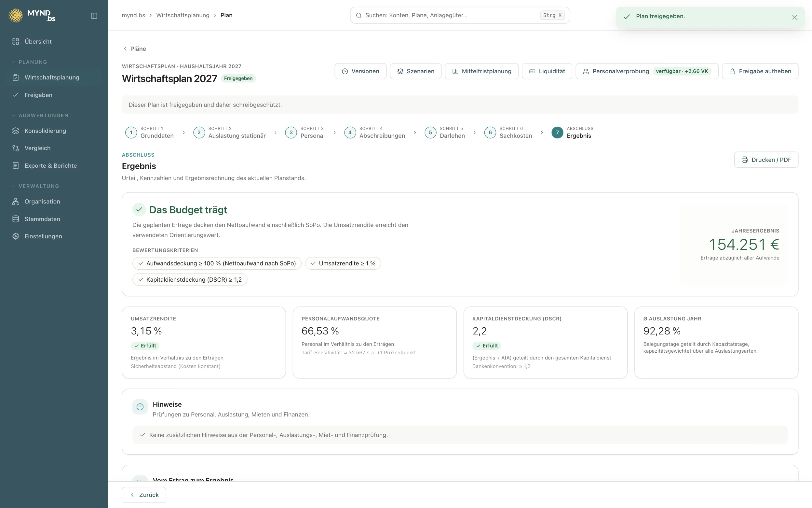
Task: Open Liquidität view
Action: pyautogui.click(x=547, y=71)
